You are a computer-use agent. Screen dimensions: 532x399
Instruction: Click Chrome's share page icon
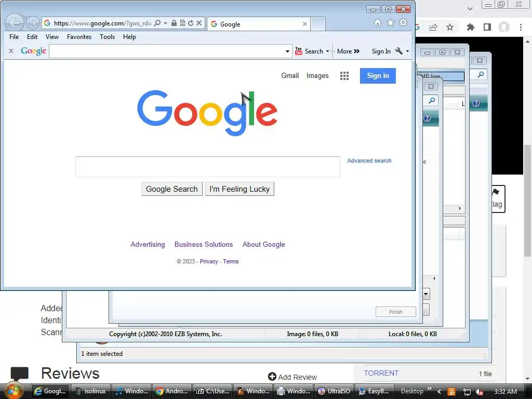click(x=433, y=27)
